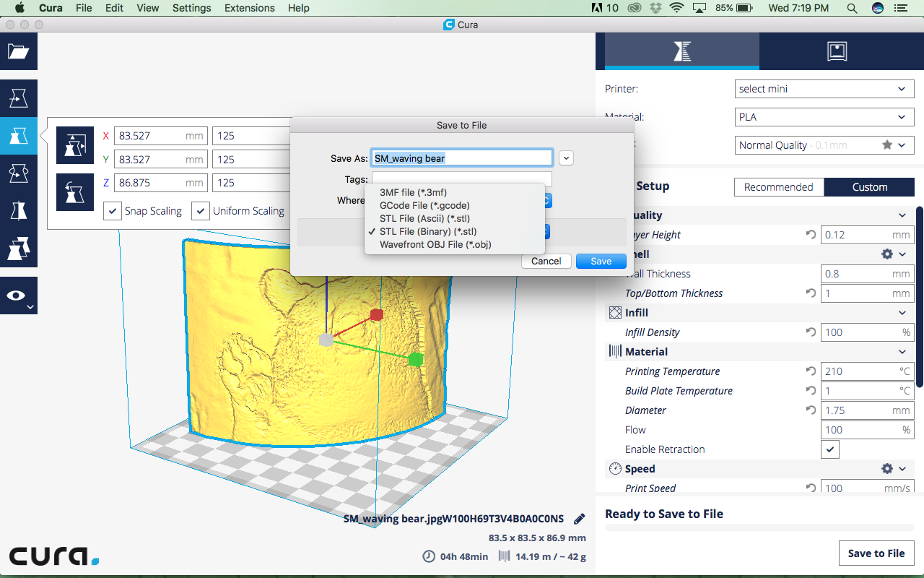The image size is (924, 578).
Task: Open Speed settings gear icon
Action: [887, 469]
